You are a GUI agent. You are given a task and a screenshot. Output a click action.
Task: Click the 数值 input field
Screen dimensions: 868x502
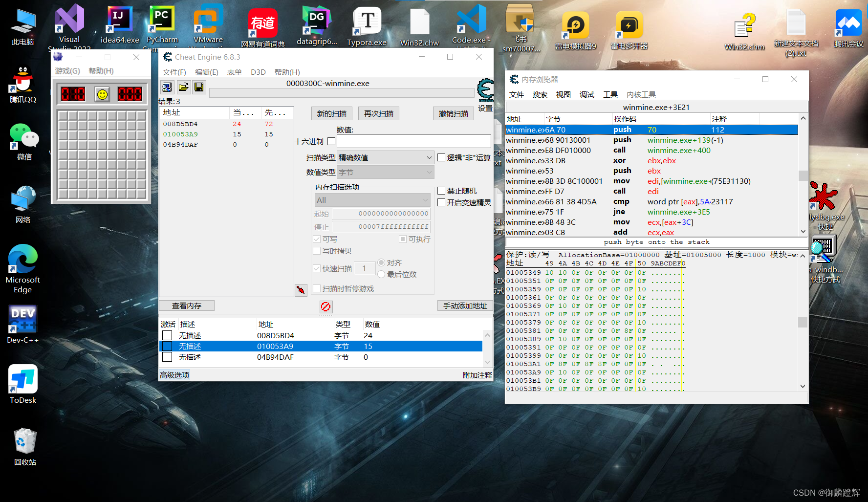(414, 141)
